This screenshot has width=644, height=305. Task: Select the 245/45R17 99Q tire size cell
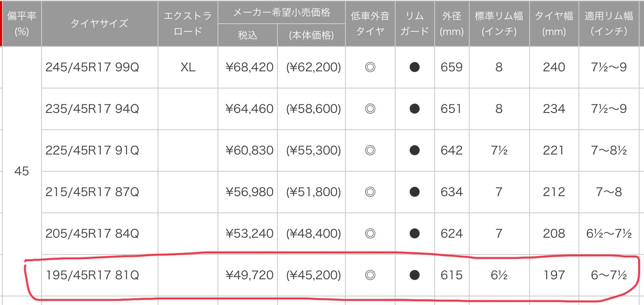point(100,67)
